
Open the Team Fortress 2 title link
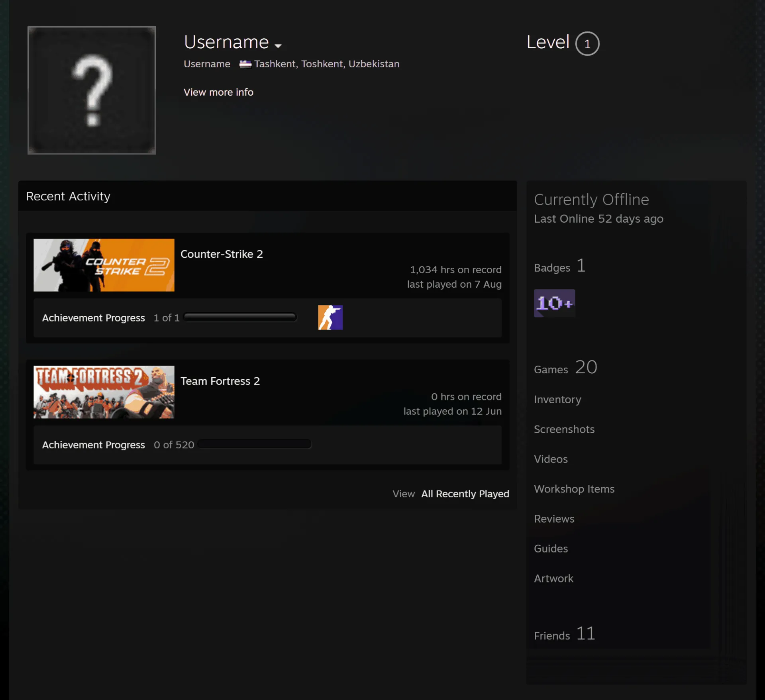click(220, 381)
